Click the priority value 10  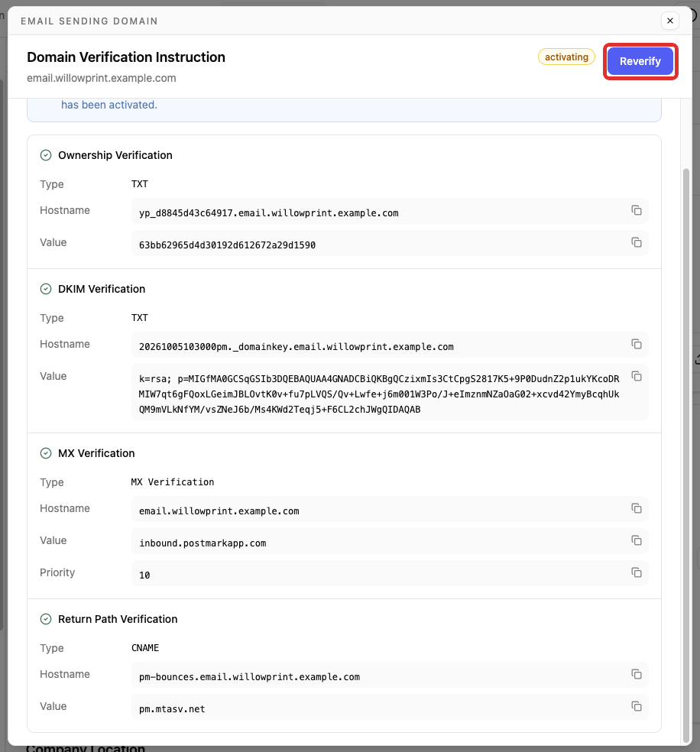(x=144, y=575)
